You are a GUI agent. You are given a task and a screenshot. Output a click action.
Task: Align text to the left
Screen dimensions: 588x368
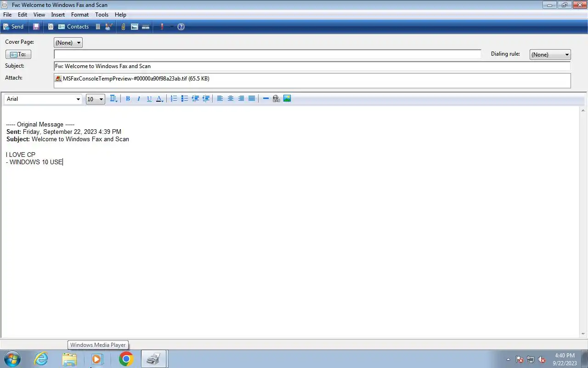(220, 98)
